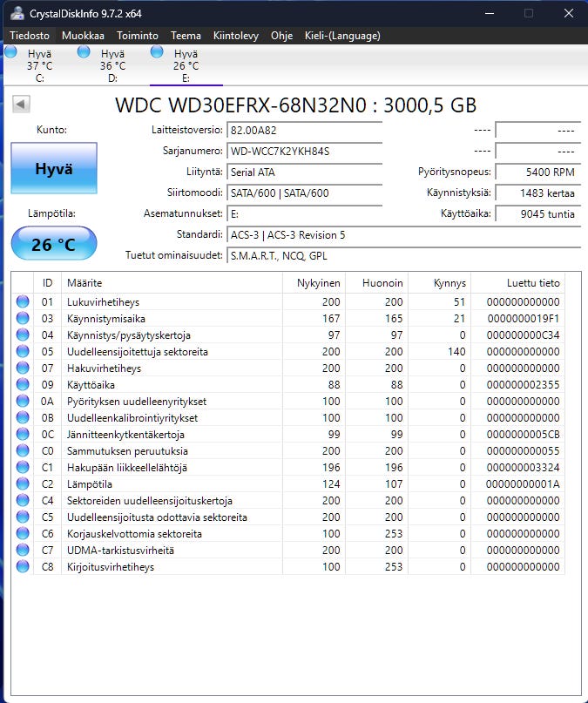The width and height of the screenshot is (588, 703).
Task: Select drive C: status tab
Action: [x=39, y=65]
